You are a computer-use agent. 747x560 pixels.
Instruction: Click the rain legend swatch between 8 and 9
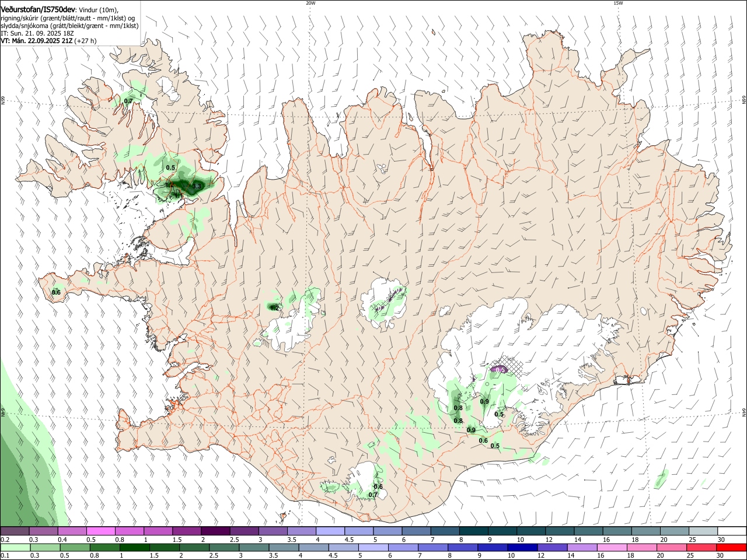[462, 547]
